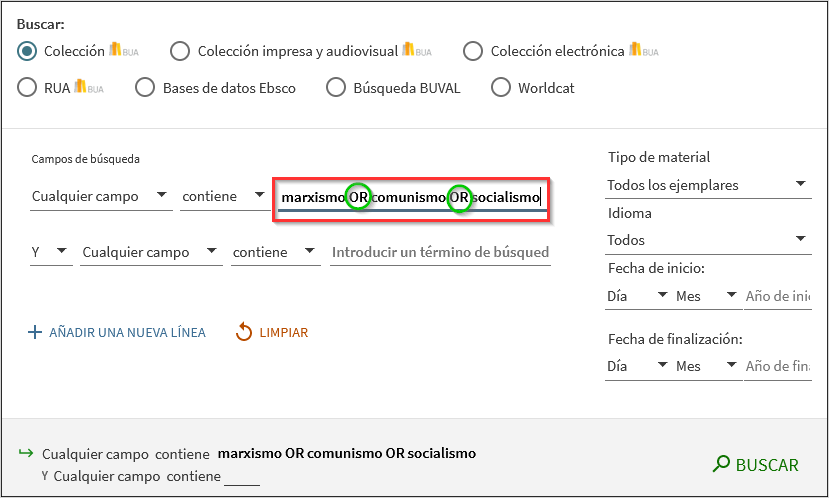Open the Fecha de inicio Mes dropdown

pyautogui.click(x=703, y=296)
